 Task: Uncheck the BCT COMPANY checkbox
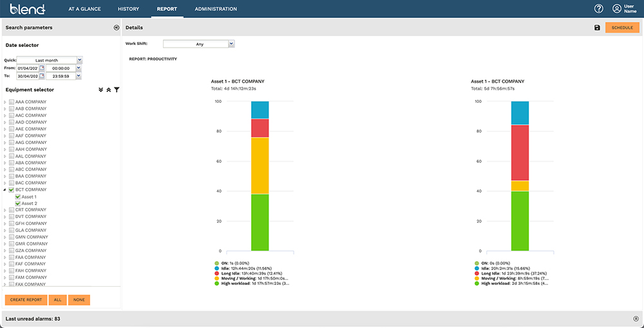(12, 190)
